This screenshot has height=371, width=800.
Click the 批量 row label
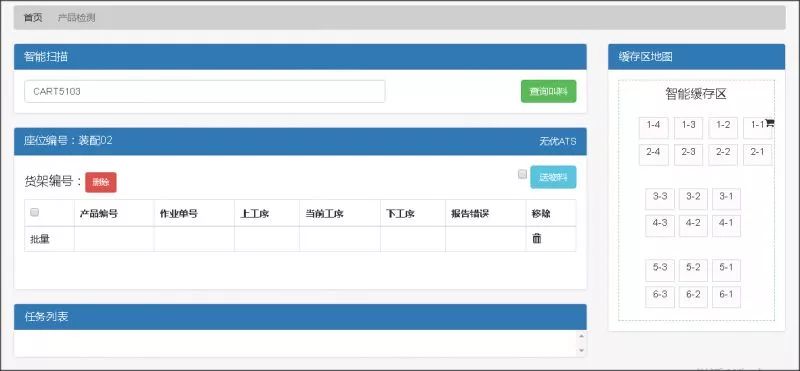tap(40, 239)
